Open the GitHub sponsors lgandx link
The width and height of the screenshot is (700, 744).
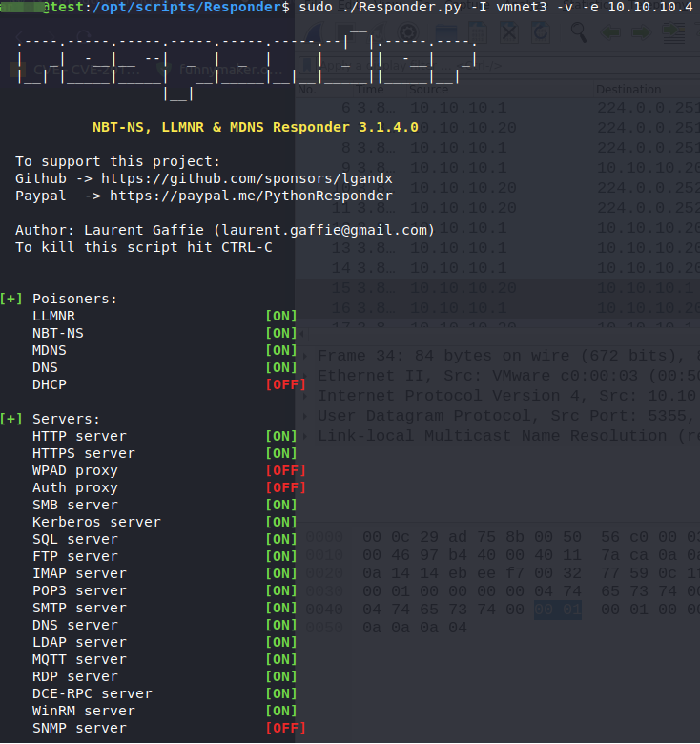coord(246,178)
